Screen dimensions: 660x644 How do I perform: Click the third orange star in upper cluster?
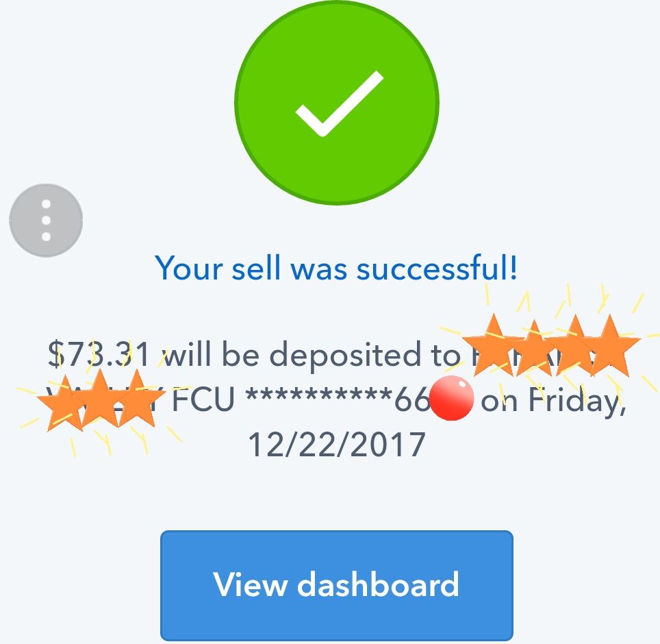click(x=574, y=347)
